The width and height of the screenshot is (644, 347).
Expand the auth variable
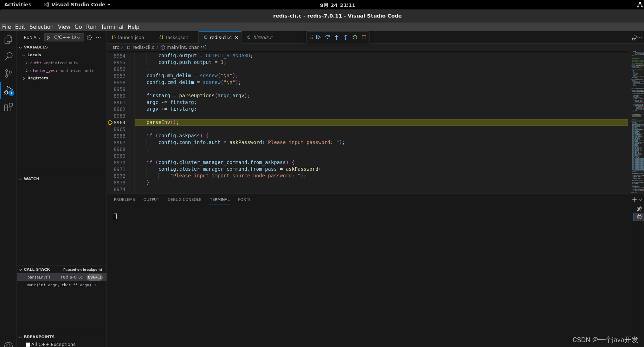[x=26, y=63]
